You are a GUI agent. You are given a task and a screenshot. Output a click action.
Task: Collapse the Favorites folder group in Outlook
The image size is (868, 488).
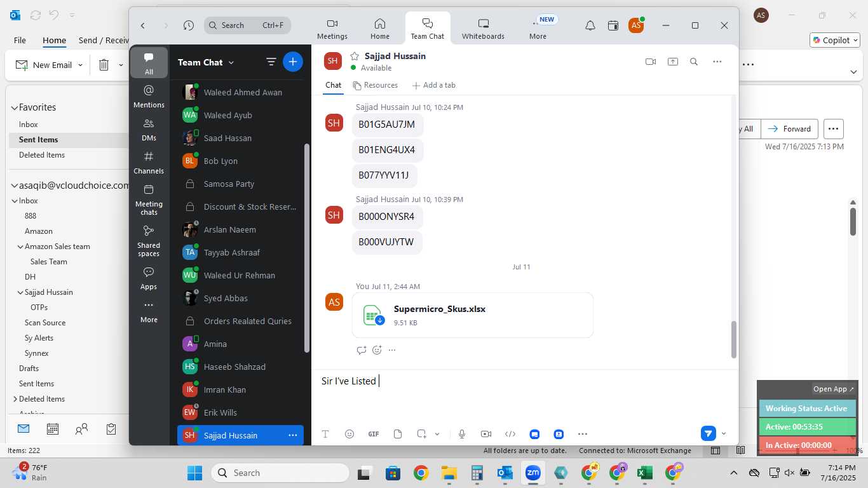pos(15,108)
